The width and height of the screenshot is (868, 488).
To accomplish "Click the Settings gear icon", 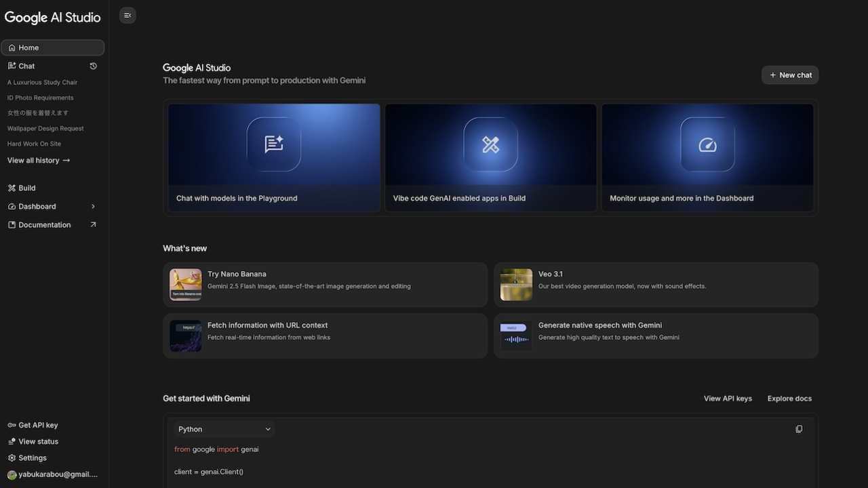I will tap(12, 457).
